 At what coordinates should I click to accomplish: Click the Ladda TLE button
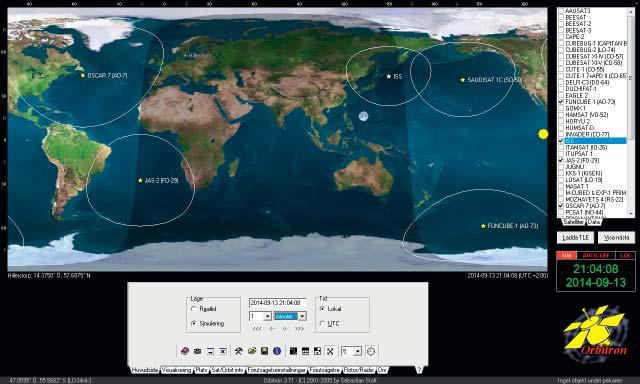point(576,238)
